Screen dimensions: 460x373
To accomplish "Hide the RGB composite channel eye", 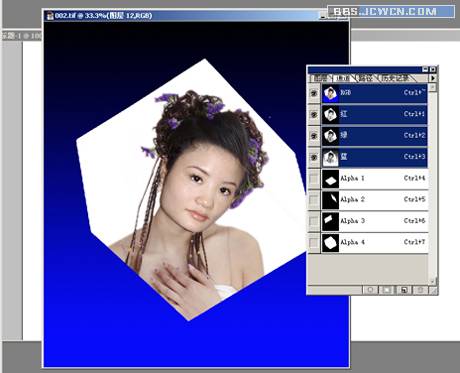I will (314, 93).
